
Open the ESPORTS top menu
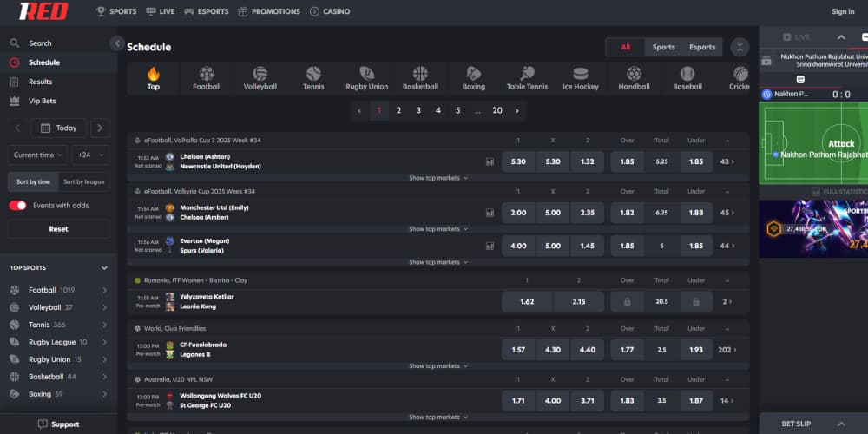tap(206, 11)
